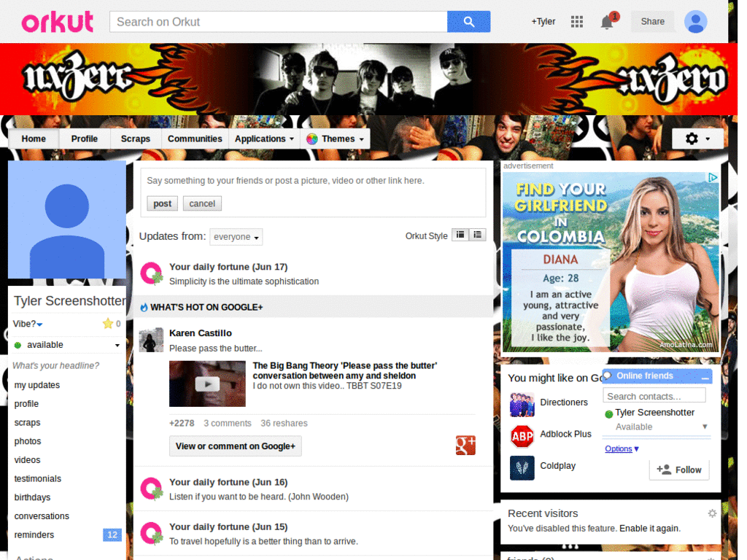Go to the Profile tab
This screenshot has width=747, height=560.
pyautogui.click(x=85, y=139)
